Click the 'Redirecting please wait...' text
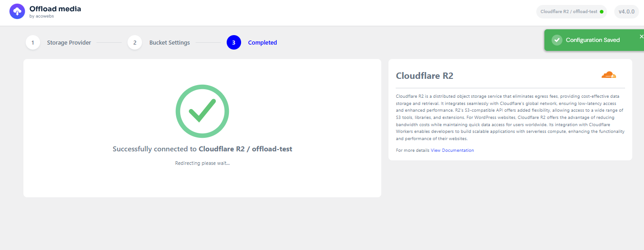Screen dimensions: 644x250 click(x=202, y=163)
